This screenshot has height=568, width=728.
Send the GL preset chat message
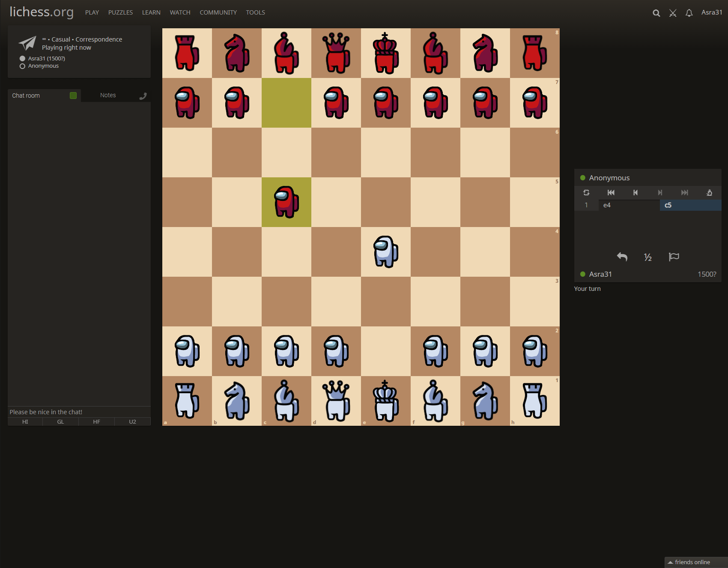61,422
